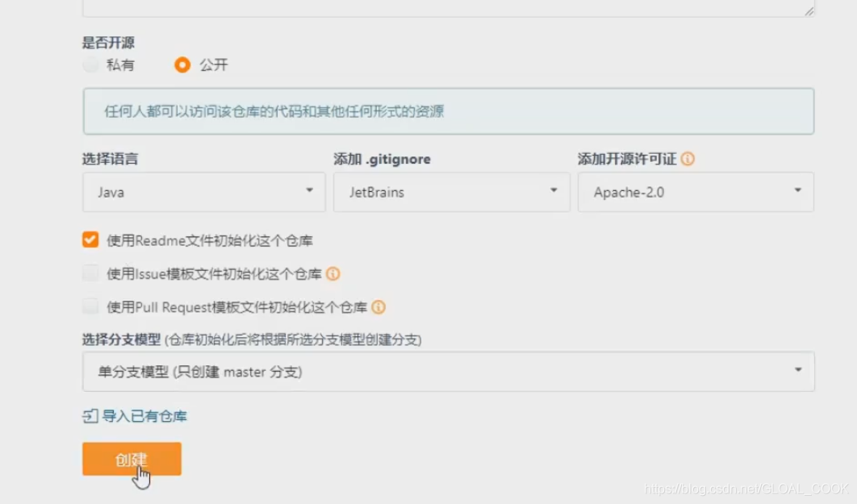The height and width of the screenshot is (504, 857).
Task: Click the orange 创建 button
Action: [132, 459]
